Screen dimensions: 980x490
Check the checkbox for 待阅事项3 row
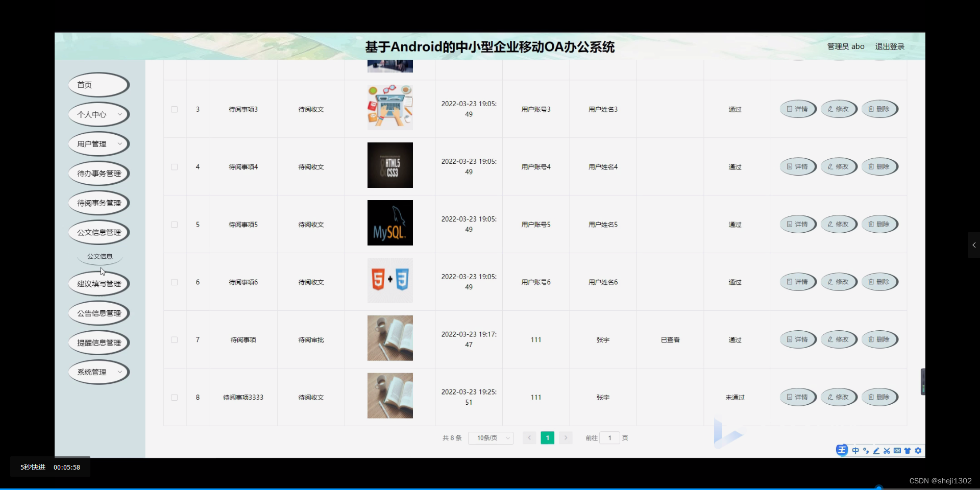[x=174, y=109]
